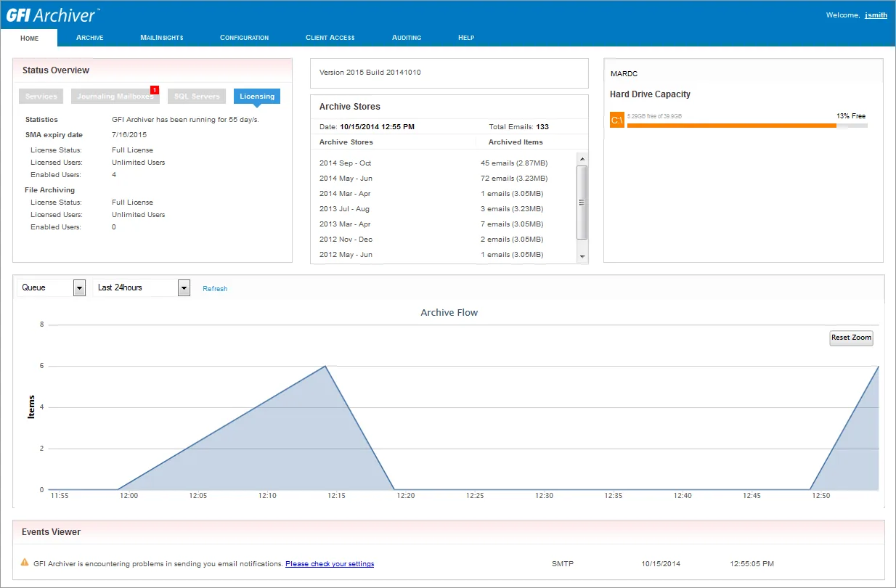
Task: Click the 12:15 chart peak point
Action: 325,366
